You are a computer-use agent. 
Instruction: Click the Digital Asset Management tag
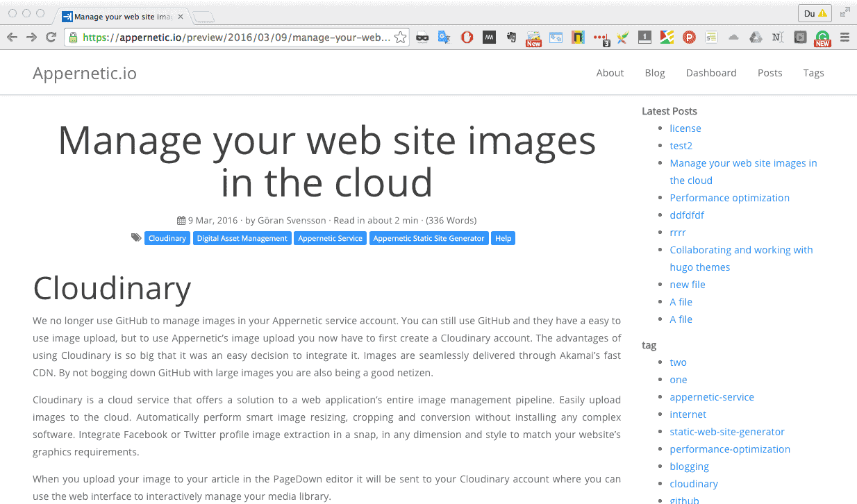point(242,238)
